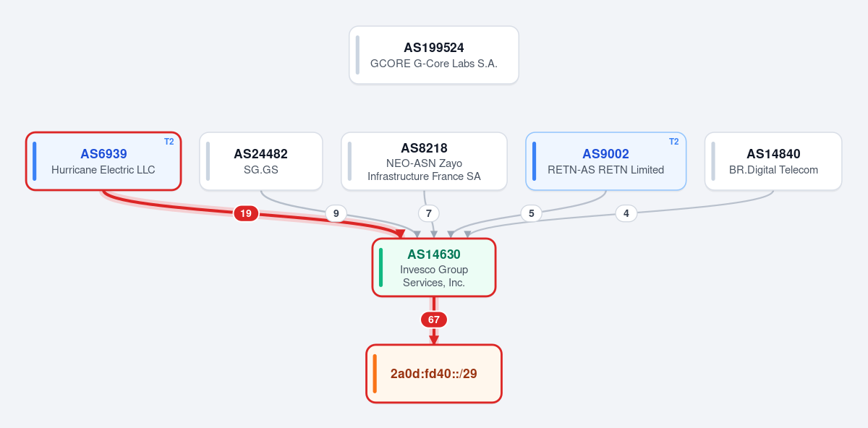Click the AS6939 Hurricane Electric node
Image resolution: width=868 pixels, height=428 pixels.
point(103,161)
